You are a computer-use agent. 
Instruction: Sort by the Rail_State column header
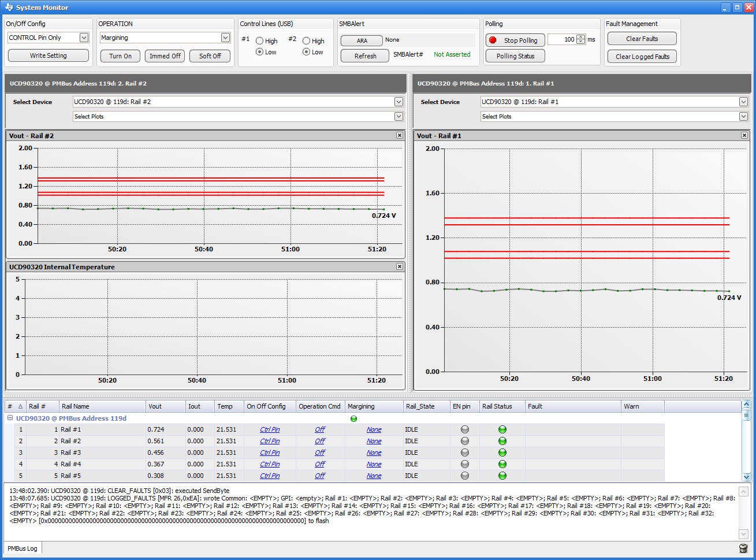[426, 406]
